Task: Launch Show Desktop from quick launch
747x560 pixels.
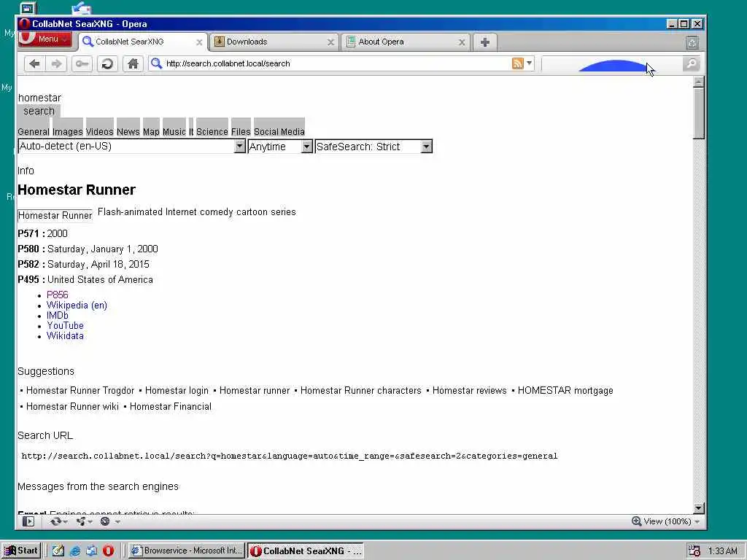Action: pyautogui.click(x=58, y=551)
